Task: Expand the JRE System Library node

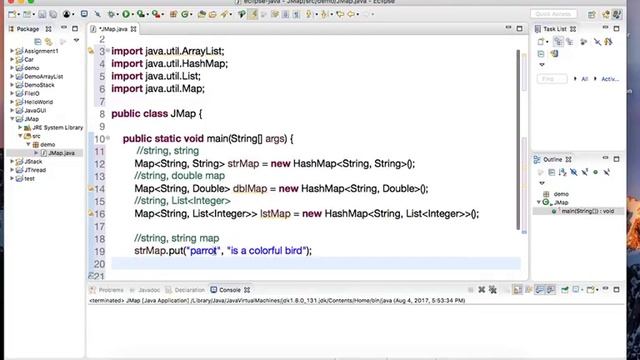Action: tap(20, 127)
